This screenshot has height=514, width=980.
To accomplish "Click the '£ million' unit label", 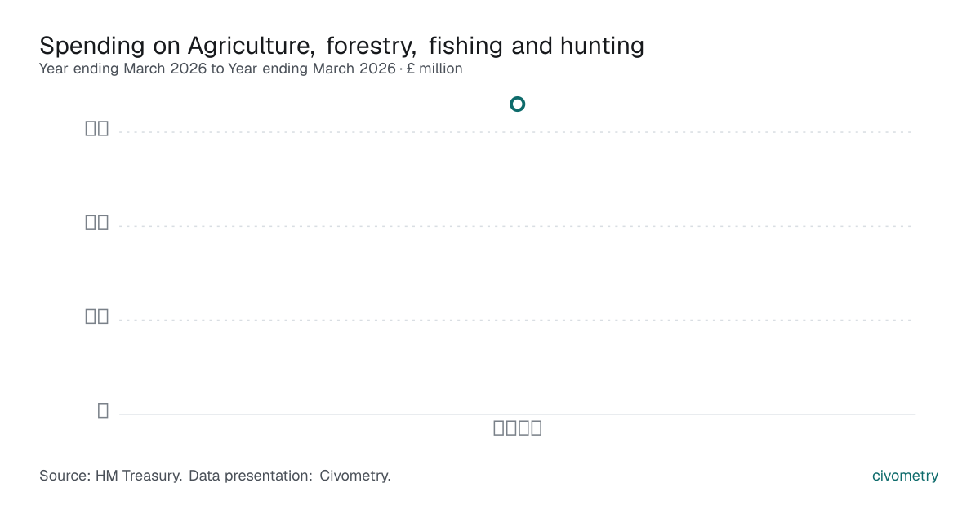I will [436, 69].
